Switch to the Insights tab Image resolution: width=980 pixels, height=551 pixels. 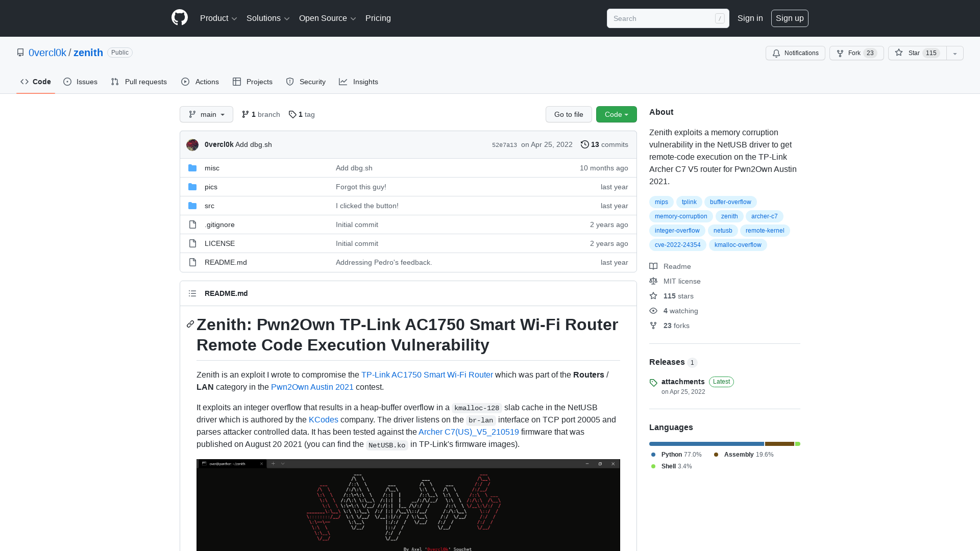point(359,82)
